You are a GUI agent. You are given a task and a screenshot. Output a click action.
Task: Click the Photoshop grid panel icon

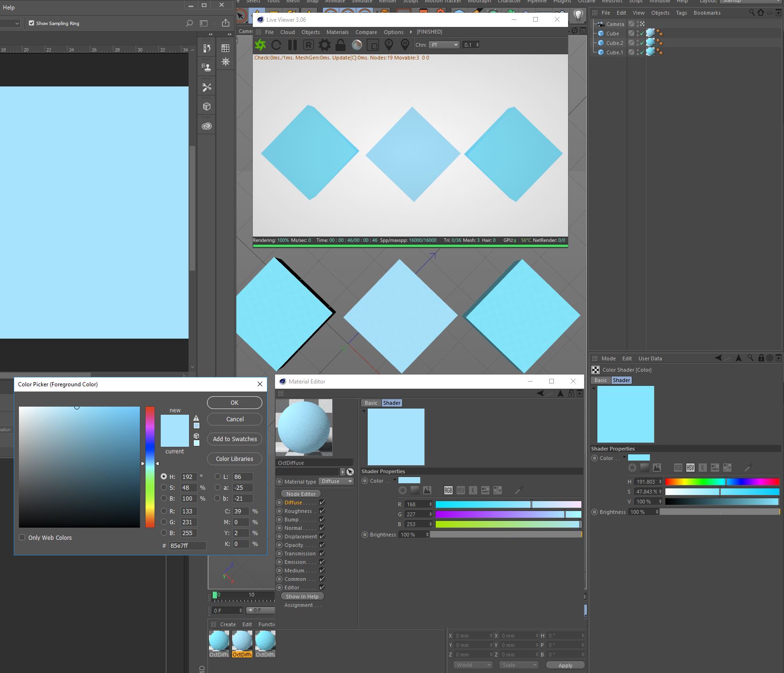click(225, 48)
